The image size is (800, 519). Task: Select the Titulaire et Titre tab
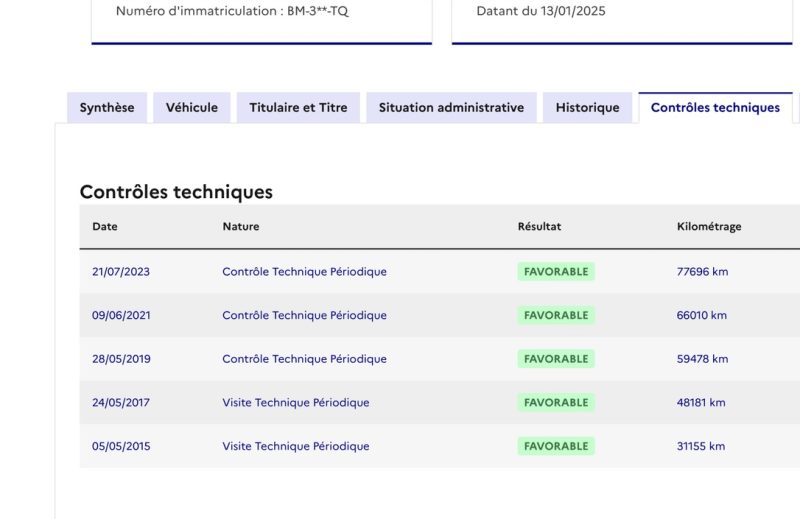[298, 108]
